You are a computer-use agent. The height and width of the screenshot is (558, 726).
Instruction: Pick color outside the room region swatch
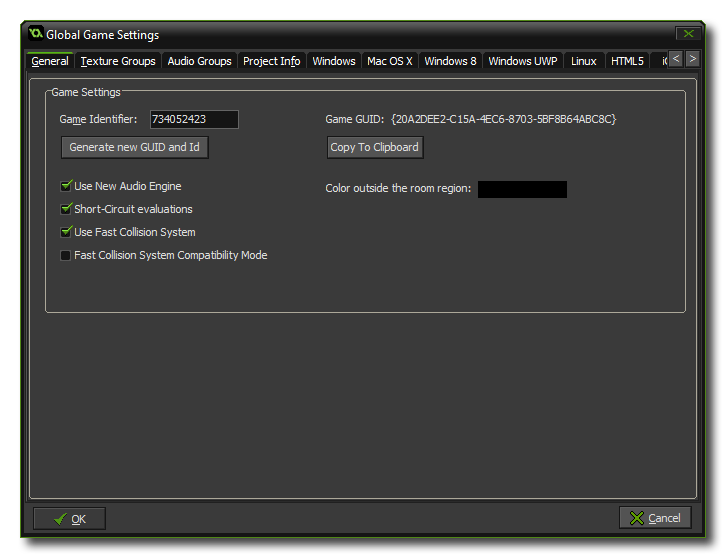pyautogui.click(x=522, y=189)
